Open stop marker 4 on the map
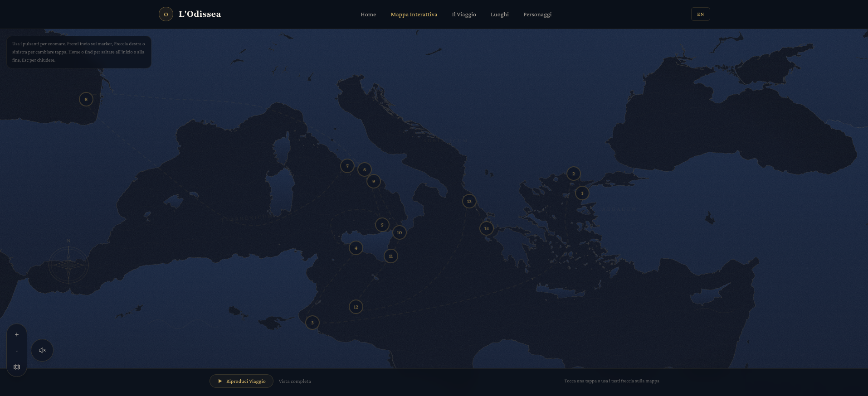Image resolution: width=868 pixels, height=396 pixels. [356, 248]
